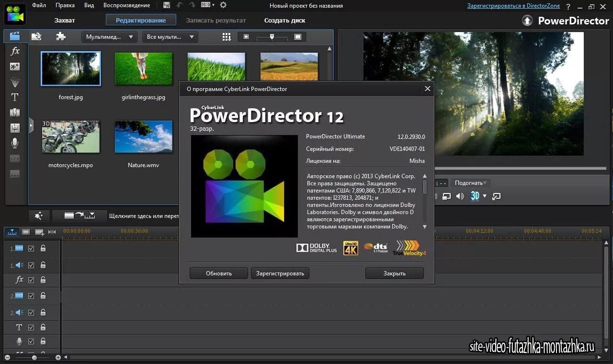Open the Правка menu
Image resolution: width=613 pixels, height=364 pixels.
tap(65, 5)
